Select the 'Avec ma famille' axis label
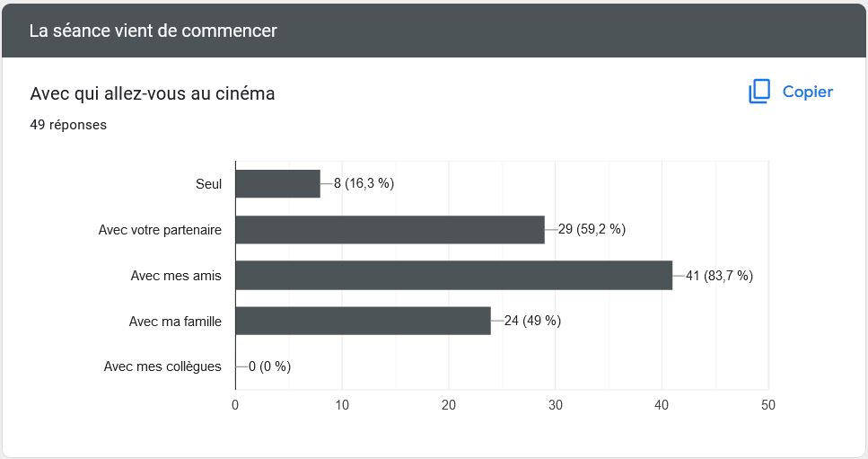This screenshot has width=868, height=459. click(175, 321)
